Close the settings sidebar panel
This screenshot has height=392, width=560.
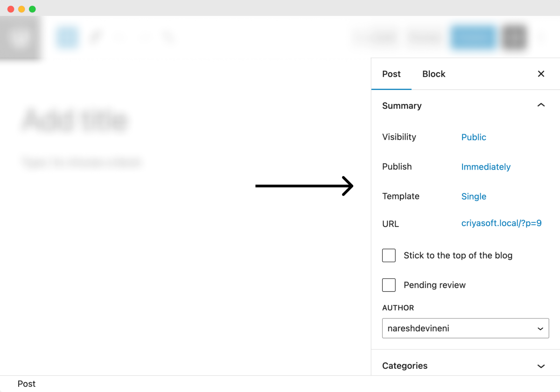[x=541, y=74]
